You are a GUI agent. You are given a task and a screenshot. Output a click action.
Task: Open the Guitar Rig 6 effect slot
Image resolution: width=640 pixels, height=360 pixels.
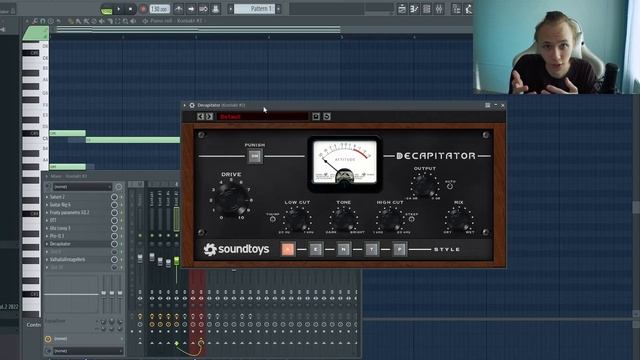point(79,204)
